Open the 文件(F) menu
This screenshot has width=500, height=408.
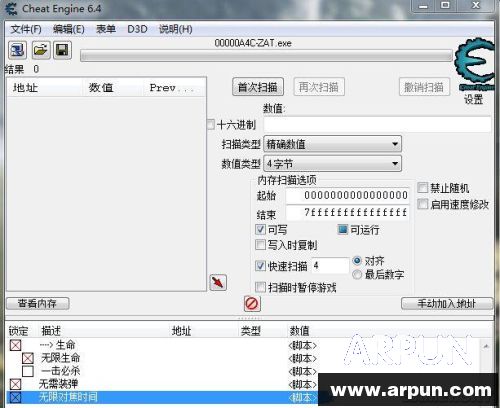pos(26,29)
